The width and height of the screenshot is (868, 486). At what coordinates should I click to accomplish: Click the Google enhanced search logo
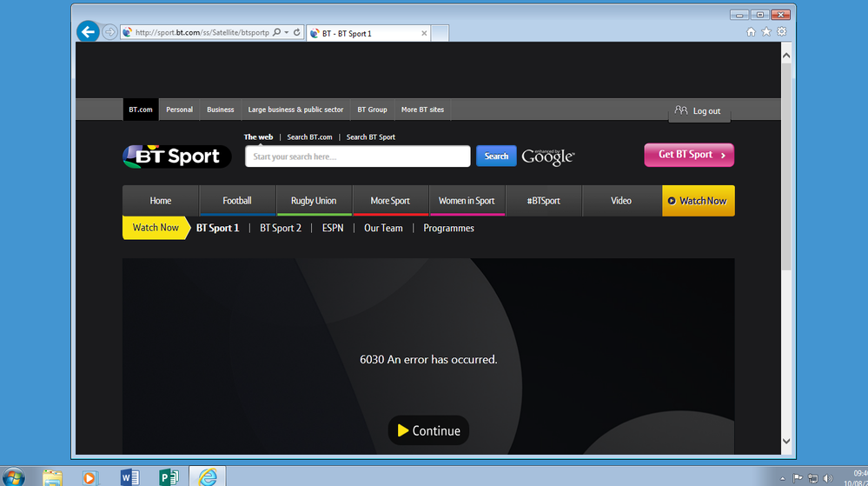click(x=548, y=156)
